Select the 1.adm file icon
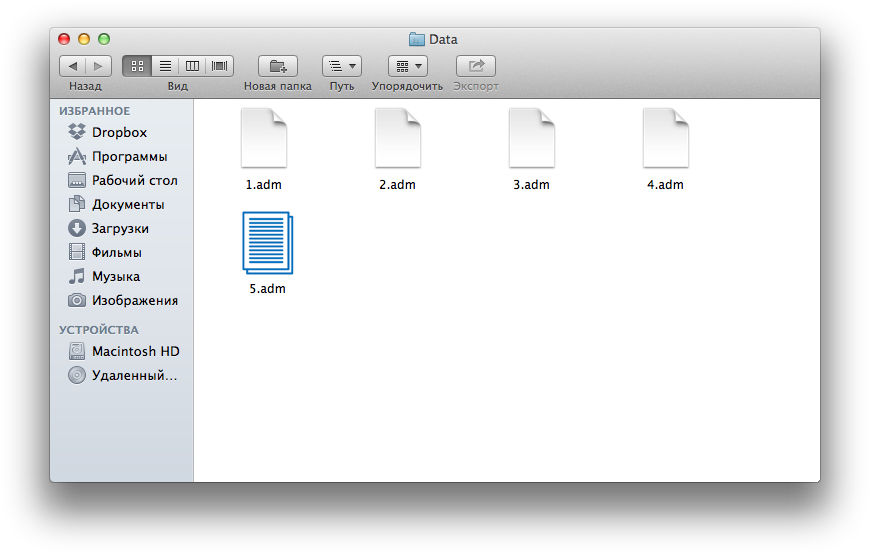The image size is (869, 553). point(264,138)
